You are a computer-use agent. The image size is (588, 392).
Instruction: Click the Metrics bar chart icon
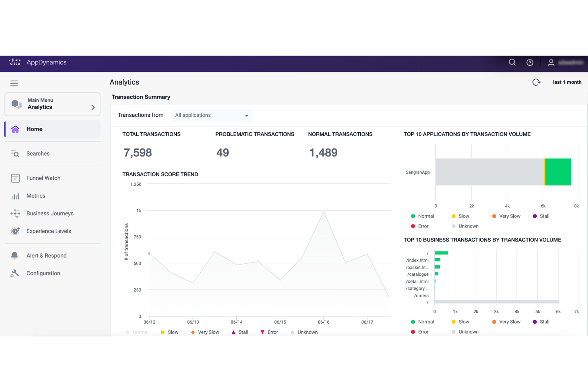tap(15, 196)
